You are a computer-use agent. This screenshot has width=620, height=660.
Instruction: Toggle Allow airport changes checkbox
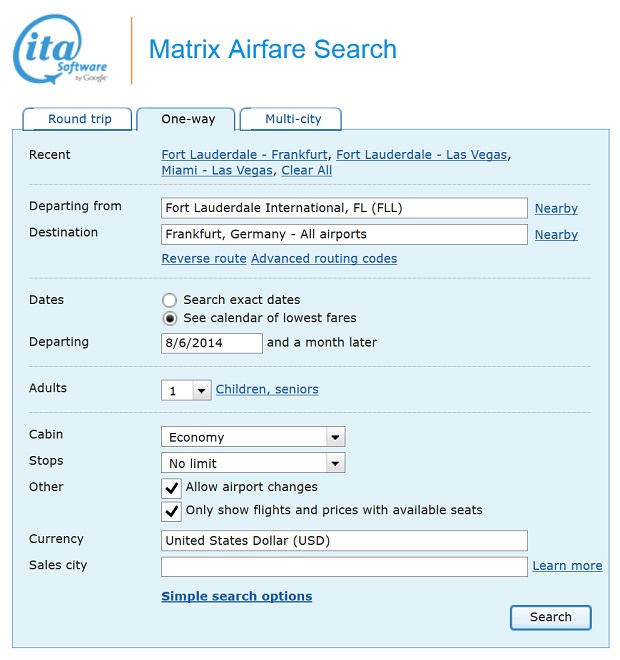tap(171, 488)
